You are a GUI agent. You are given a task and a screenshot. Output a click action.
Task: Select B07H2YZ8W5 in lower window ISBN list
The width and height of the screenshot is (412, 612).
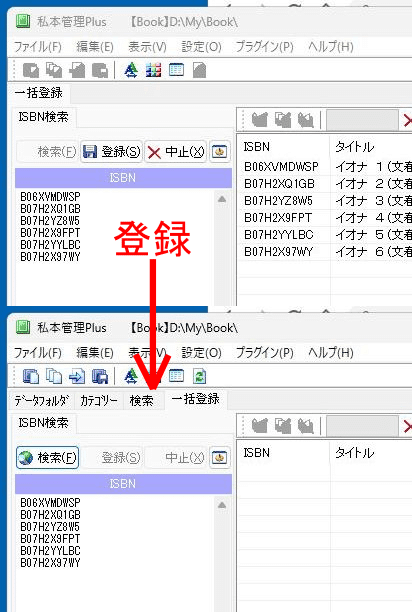50,527
